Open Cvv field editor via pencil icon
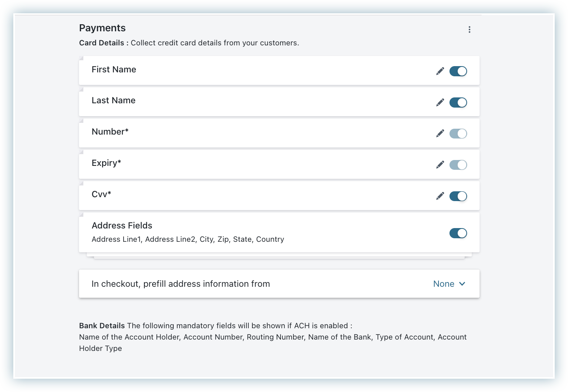Screen dimensions: 568x392 [440, 196]
